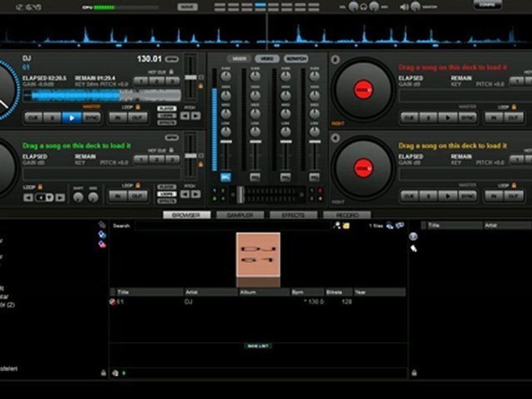Screen dimensions: 532x399
Task: Sort the track list by Bpm column
Action: [307, 292]
